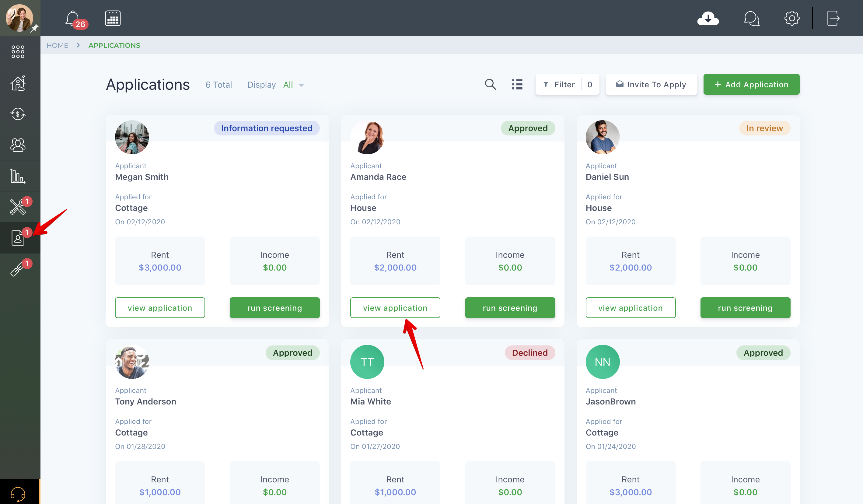863x504 pixels.
Task: Click the NN avatar for JasonBrown
Action: 603,362
